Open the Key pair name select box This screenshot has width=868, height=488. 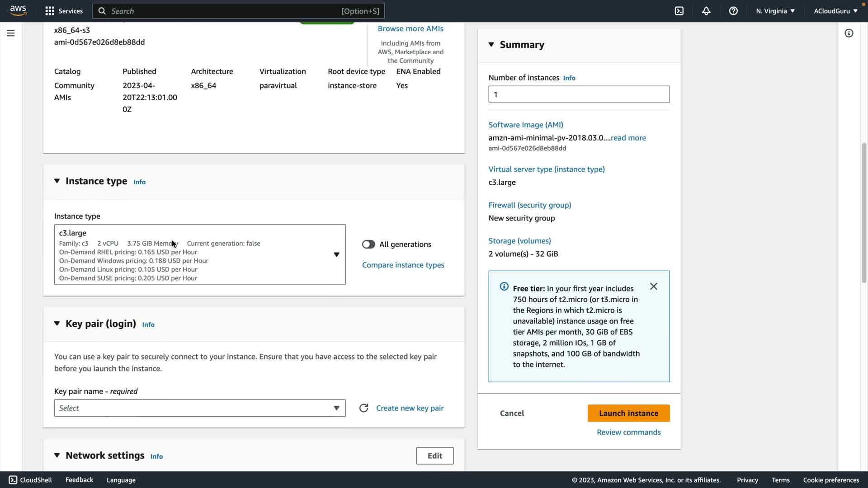tap(199, 408)
